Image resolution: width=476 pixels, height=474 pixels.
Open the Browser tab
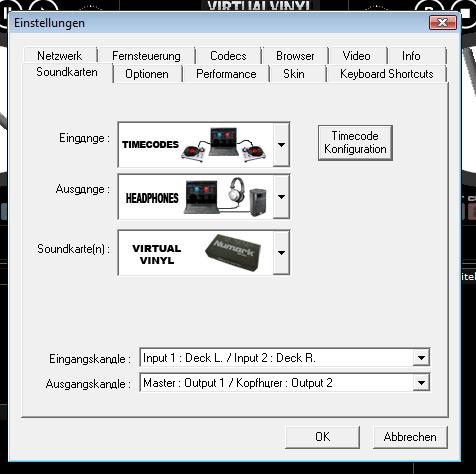[x=295, y=56]
